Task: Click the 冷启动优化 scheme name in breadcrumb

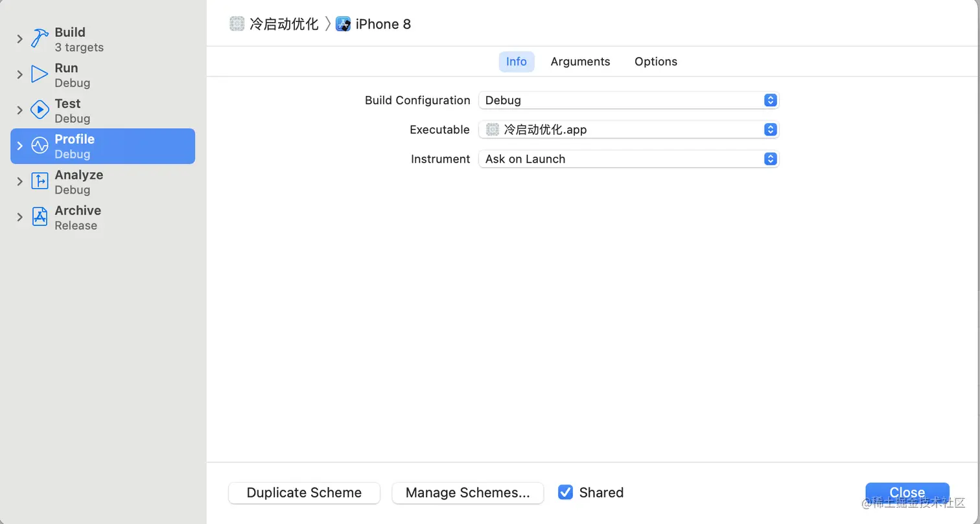Action: pos(284,24)
